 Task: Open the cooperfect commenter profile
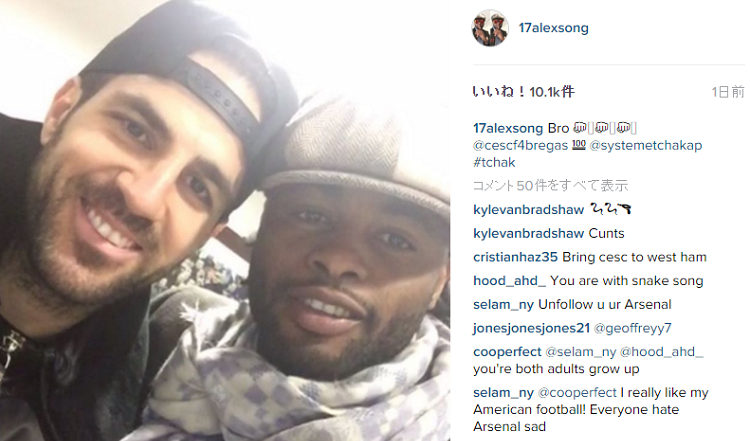[507, 352]
